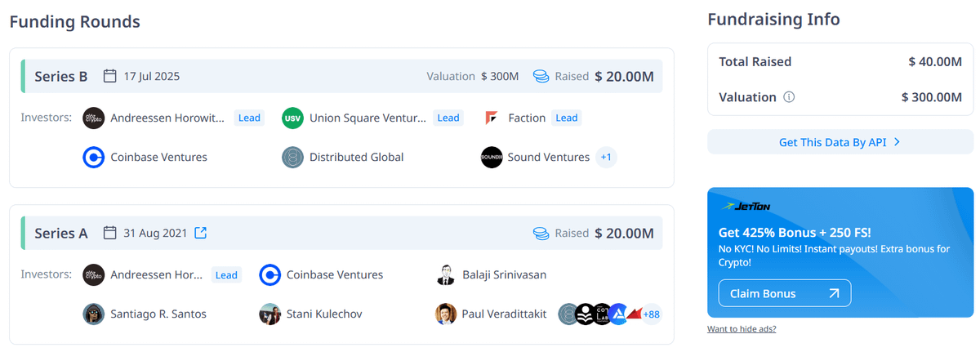The image size is (980, 352).
Task: Click the Funding Rounds heading
Action: point(75,22)
